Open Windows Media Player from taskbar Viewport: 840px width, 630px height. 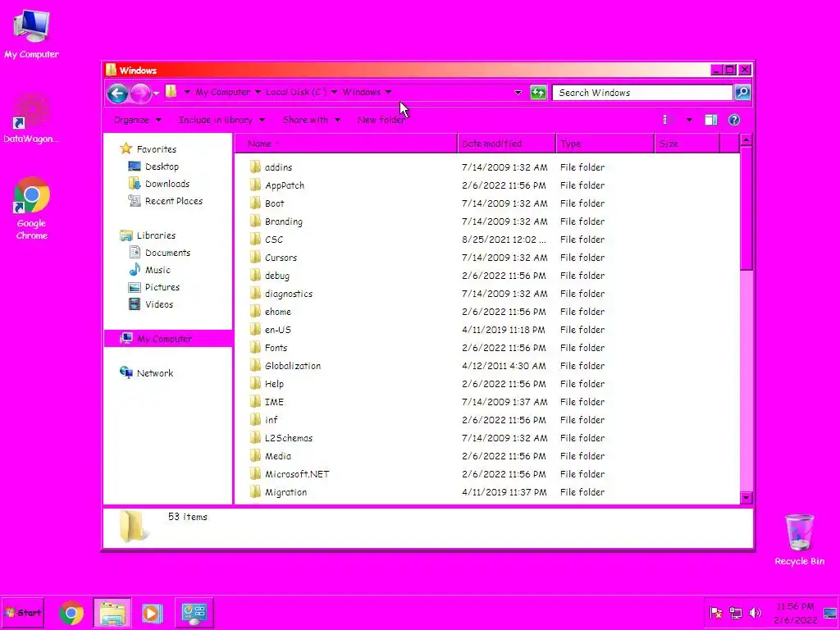(152, 613)
